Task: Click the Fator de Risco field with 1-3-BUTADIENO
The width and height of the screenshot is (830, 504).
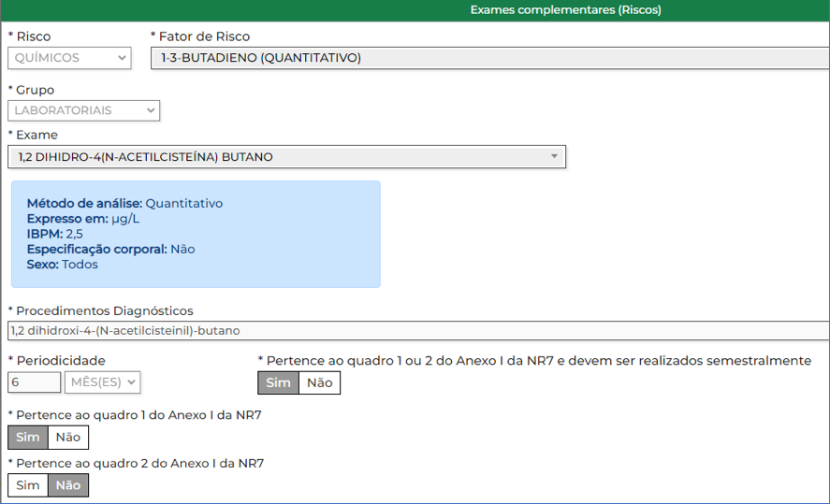Action: [488, 58]
